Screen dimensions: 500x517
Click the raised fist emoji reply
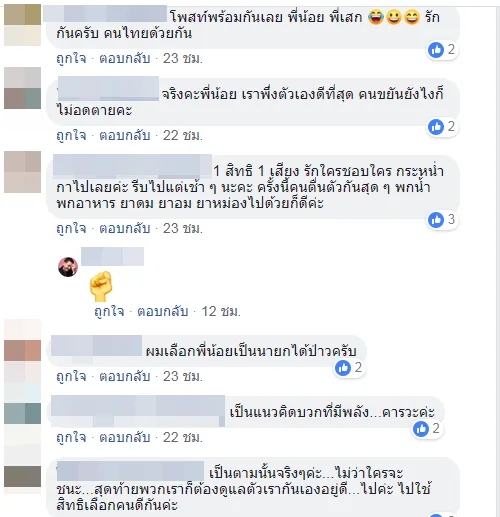click(x=101, y=286)
